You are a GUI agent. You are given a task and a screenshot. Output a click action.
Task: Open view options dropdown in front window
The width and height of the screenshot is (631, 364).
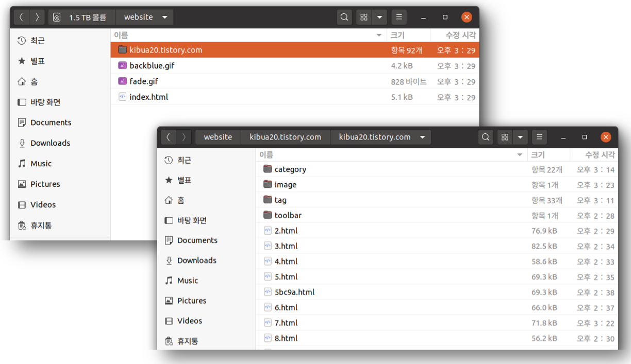point(520,137)
